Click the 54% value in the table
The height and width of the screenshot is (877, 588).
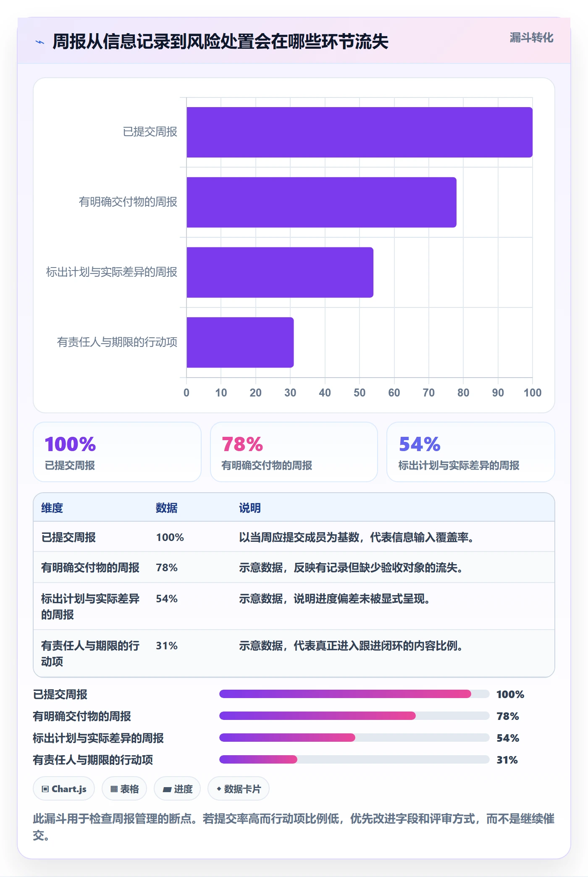point(167,599)
